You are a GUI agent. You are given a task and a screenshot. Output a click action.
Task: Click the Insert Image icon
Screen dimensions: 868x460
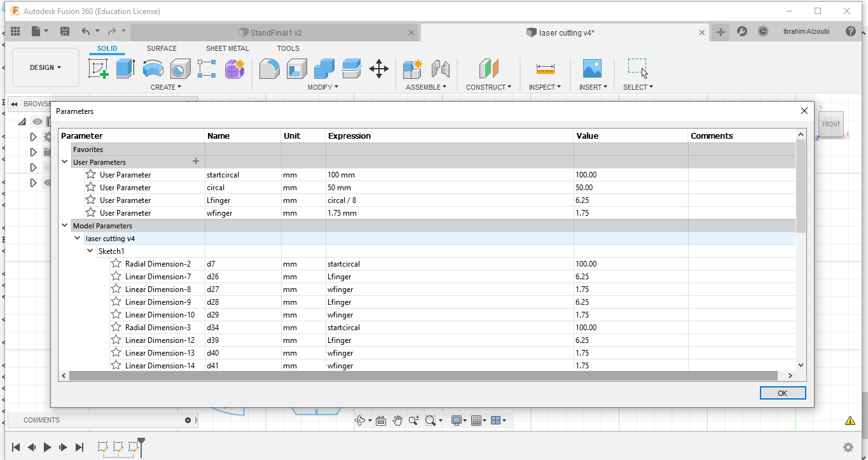coord(592,68)
